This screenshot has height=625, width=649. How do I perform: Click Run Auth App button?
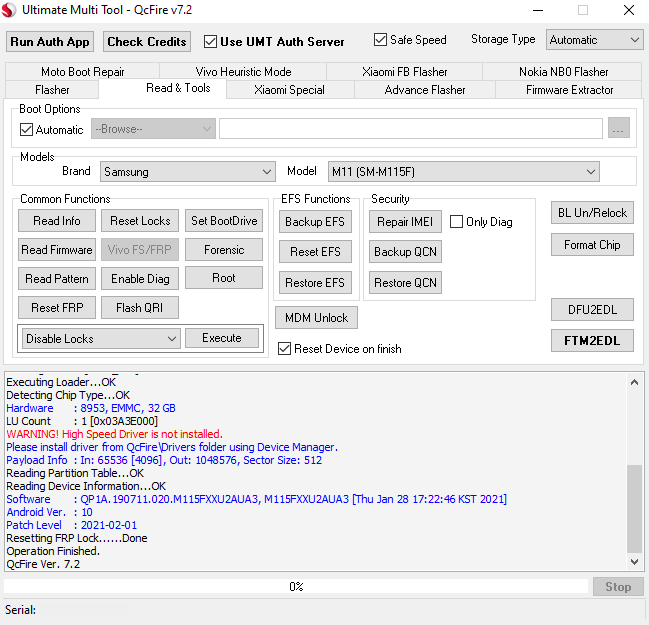(50, 42)
